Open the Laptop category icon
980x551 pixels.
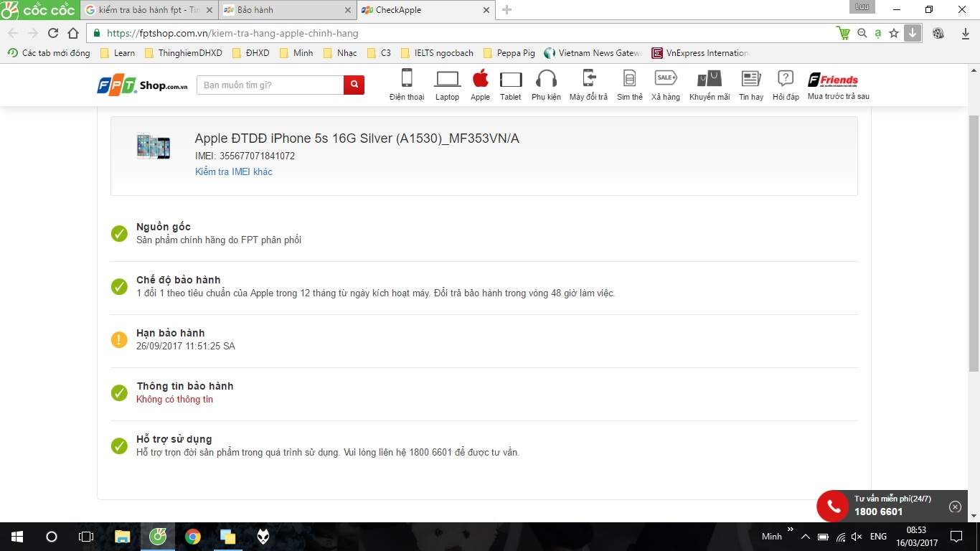[x=447, y=85]
